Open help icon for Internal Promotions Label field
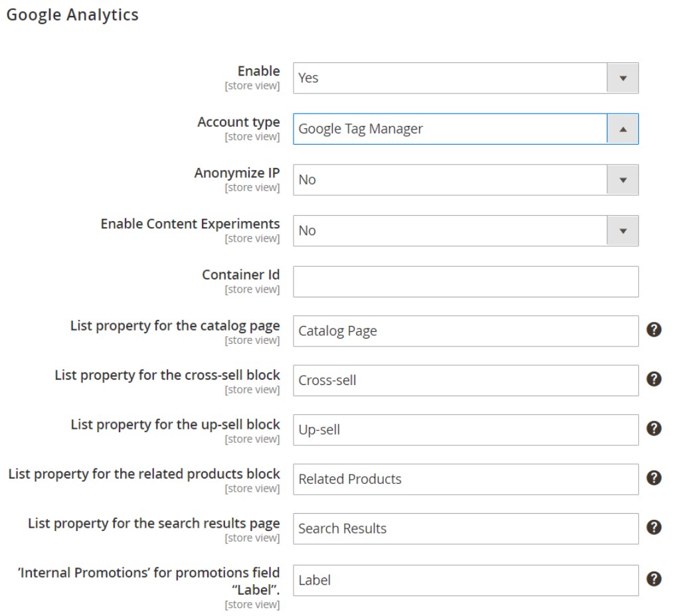Screen dimensions: 680x616 point(653,579)
